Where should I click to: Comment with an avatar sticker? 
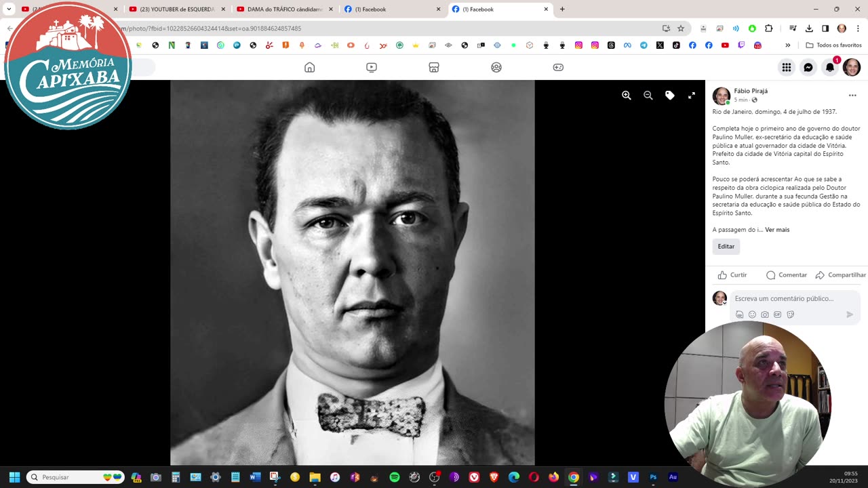pyautogui.click(x=740, y=314)
